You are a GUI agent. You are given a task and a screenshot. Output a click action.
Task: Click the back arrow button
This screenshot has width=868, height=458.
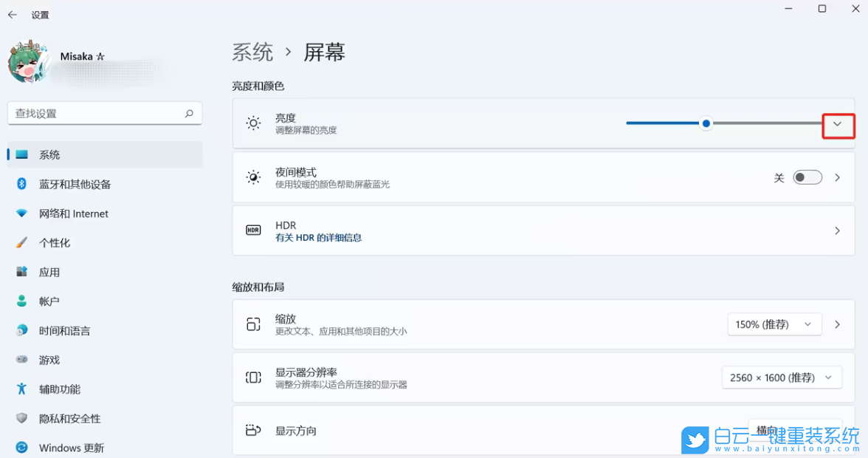click(13, 13)
